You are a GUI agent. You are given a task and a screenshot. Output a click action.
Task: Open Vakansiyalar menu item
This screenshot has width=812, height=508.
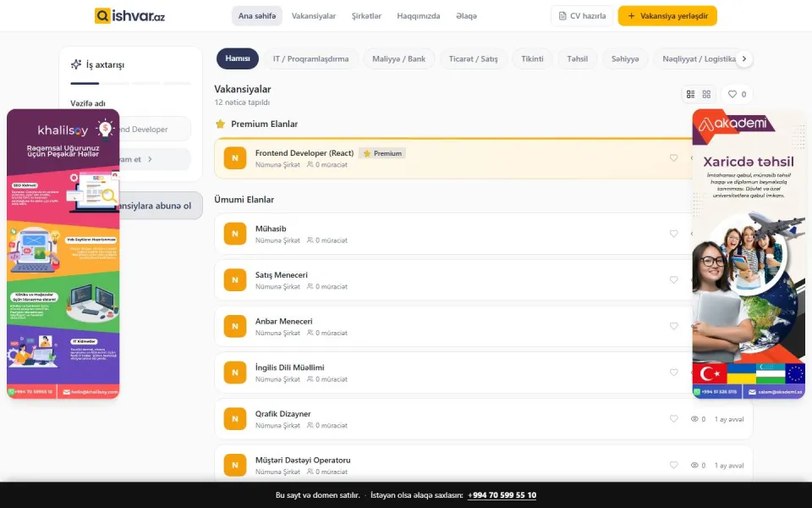point(313,16)
